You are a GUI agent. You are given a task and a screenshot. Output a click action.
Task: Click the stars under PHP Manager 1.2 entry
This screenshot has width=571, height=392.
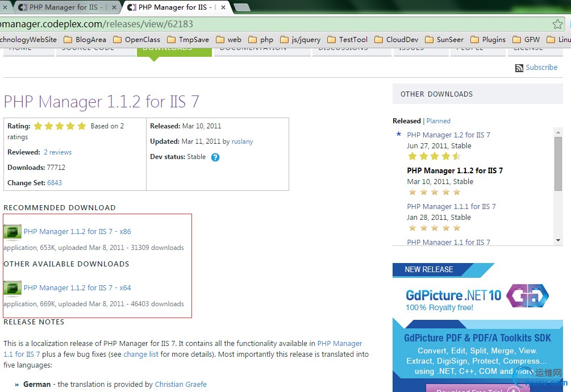tap(435, 156)
